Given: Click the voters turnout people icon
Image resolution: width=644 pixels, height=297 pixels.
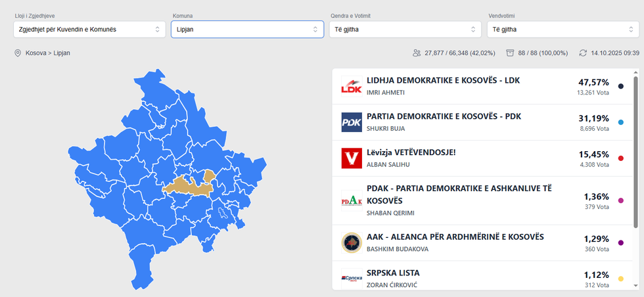Looking at the screenshot, I should click(417, 53).
